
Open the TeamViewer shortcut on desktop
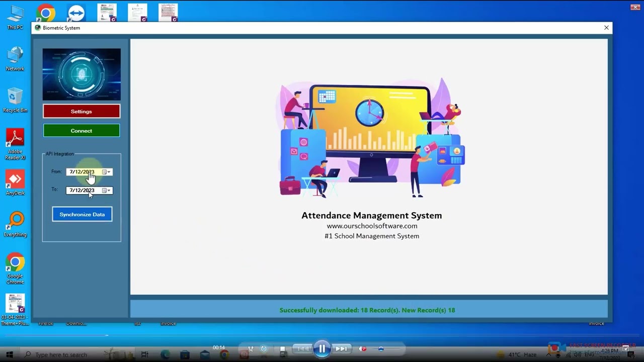click(76, 13)
